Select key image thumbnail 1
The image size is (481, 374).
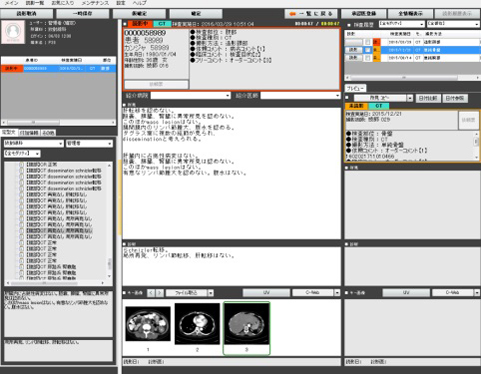pyautogui.click(x=148, y=324)
